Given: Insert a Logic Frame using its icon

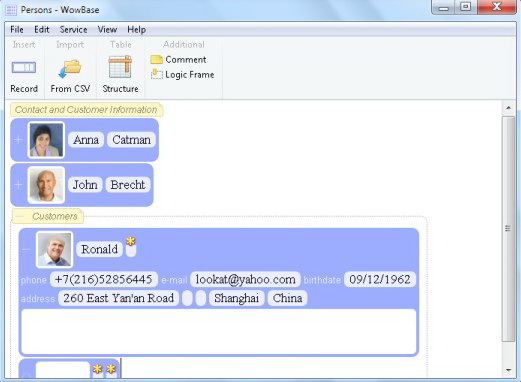Looking at the screenshot, I should (157, 74).
